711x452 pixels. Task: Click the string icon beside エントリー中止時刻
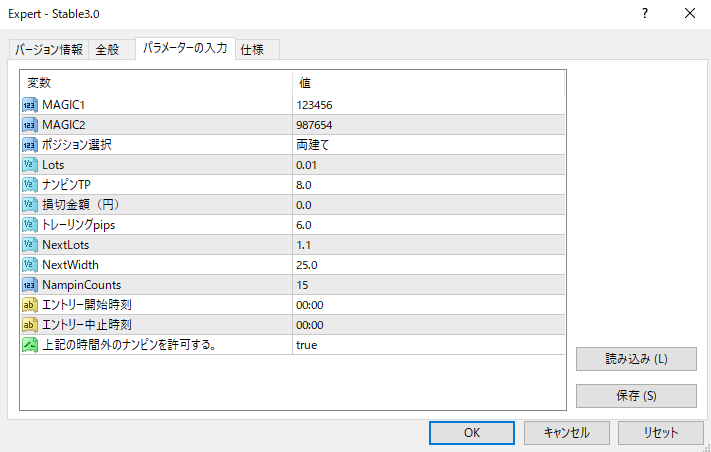(x=30, y=325)
